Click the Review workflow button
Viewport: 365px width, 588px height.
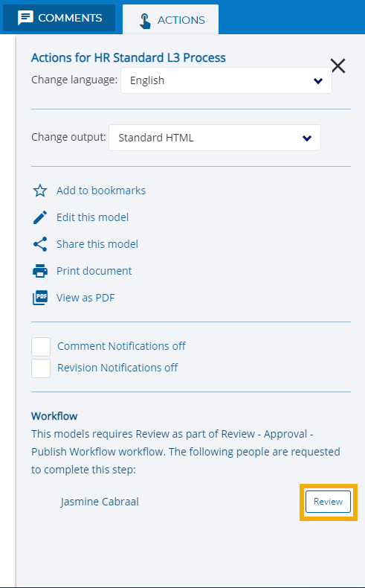click(x=328, y=502)
